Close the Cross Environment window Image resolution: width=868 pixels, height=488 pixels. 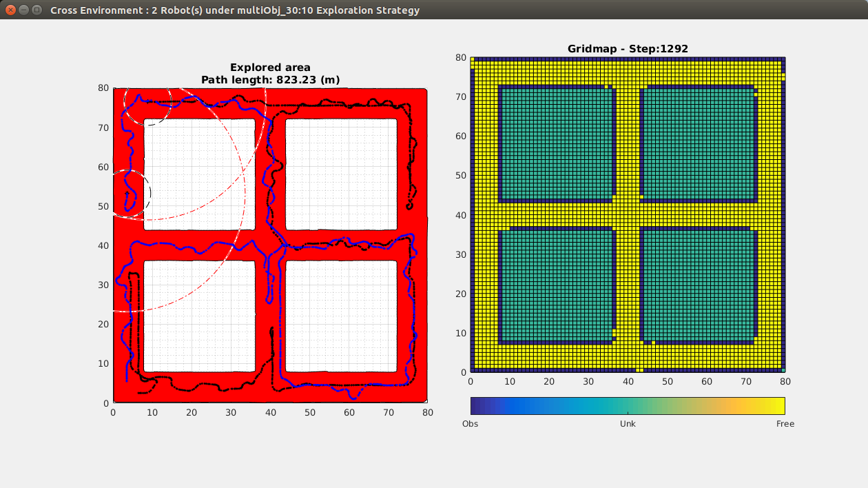10,10
